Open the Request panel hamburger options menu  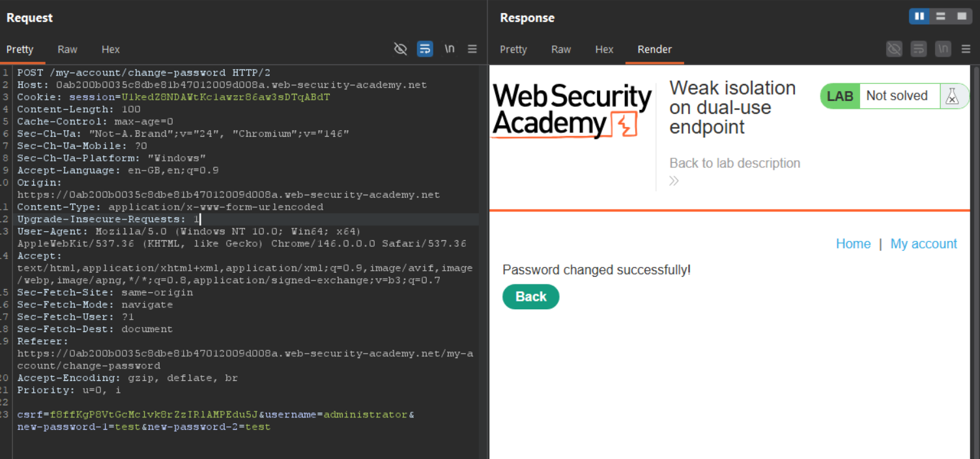tap(472, 49)
